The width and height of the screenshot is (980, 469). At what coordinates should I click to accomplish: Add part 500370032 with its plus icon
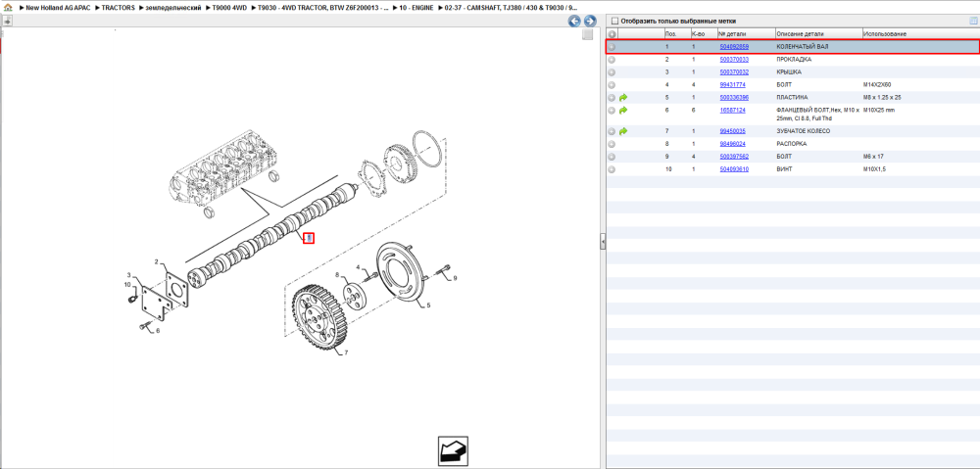612,71
